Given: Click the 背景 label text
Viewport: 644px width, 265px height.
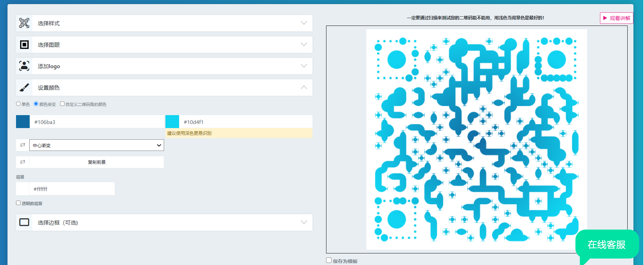Looking at the screenshot, I should 20,177.
